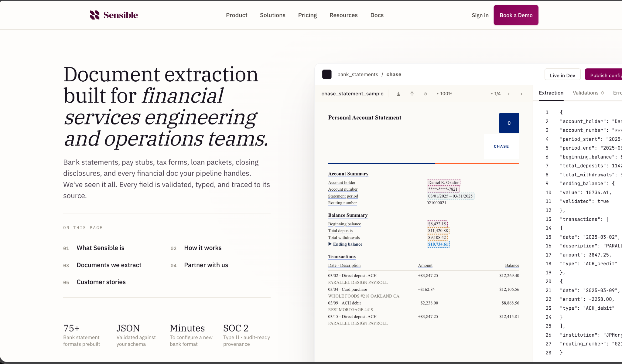Click chase in the breadcrumb
The height and width of the screenshot is (364, 622).
tap(394, 74)
